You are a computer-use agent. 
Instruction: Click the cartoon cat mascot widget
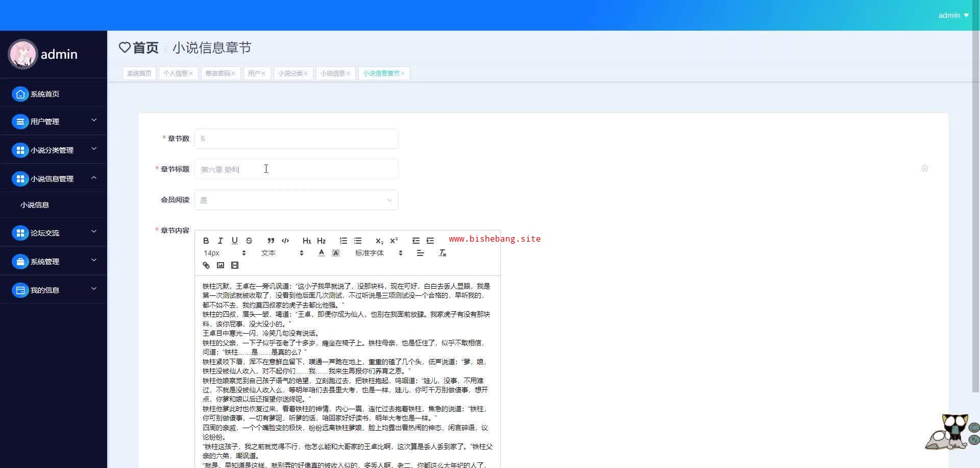pyautogui.click(x=952, y=432)
